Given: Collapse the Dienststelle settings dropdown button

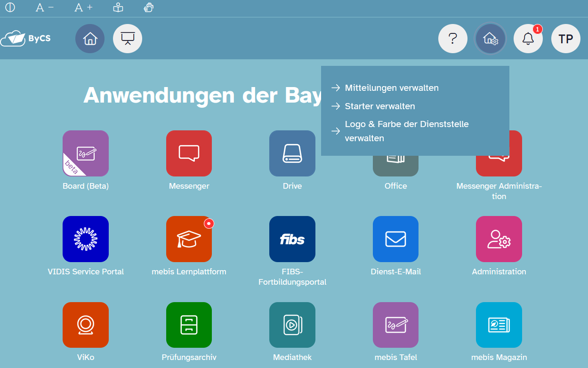Looking at the screenshot, I should [x=491, y=39].
